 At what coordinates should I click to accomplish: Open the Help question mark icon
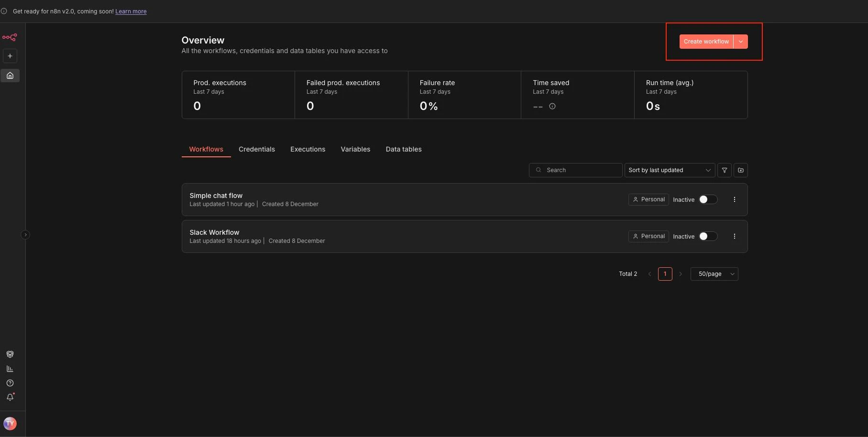tap(10, 383)
